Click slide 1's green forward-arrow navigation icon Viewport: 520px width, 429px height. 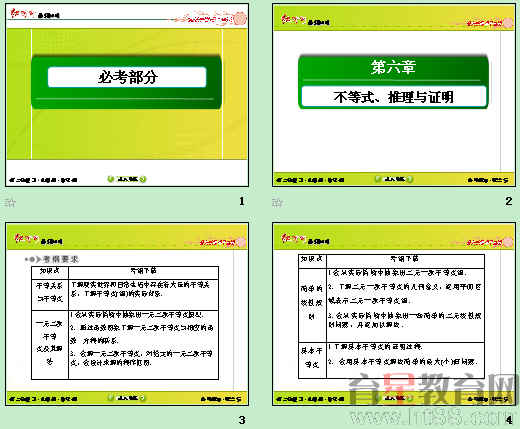(x=143, y=179)
